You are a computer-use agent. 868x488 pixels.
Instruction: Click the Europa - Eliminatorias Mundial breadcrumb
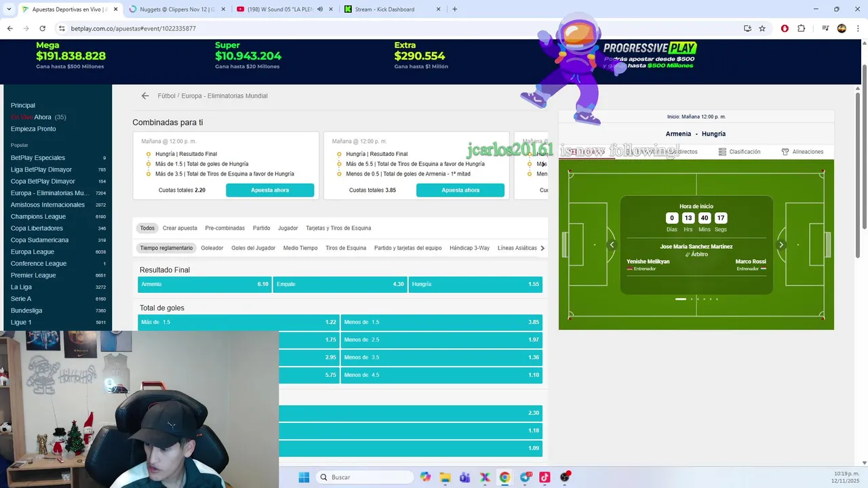(224, 96)
